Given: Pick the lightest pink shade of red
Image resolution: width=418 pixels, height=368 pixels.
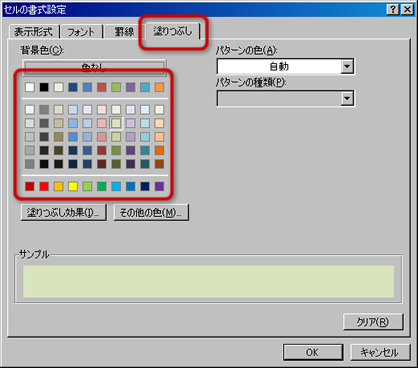Looking at the screenshot, I should (102, 110).
